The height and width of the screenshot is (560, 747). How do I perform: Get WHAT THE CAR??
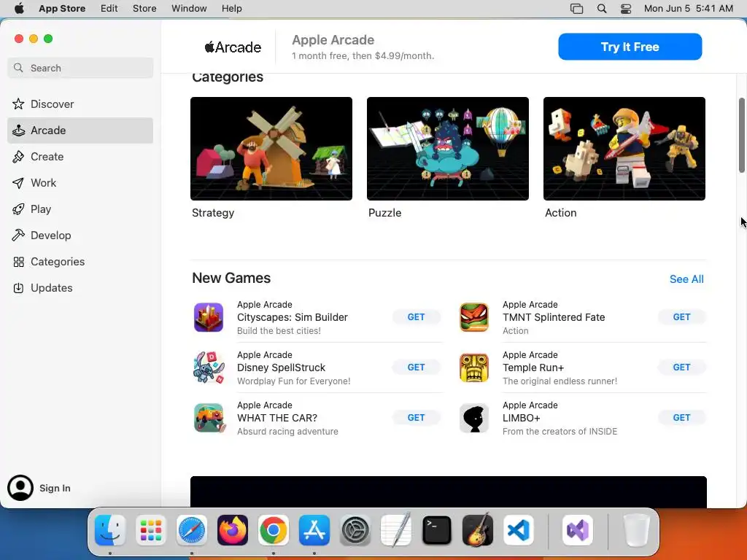[x=416, y=418]
